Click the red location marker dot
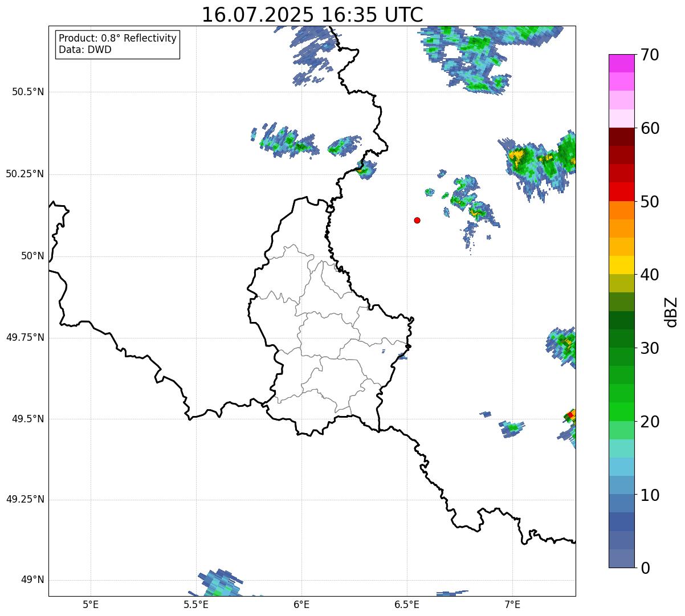685x616 pixels. 417,220
